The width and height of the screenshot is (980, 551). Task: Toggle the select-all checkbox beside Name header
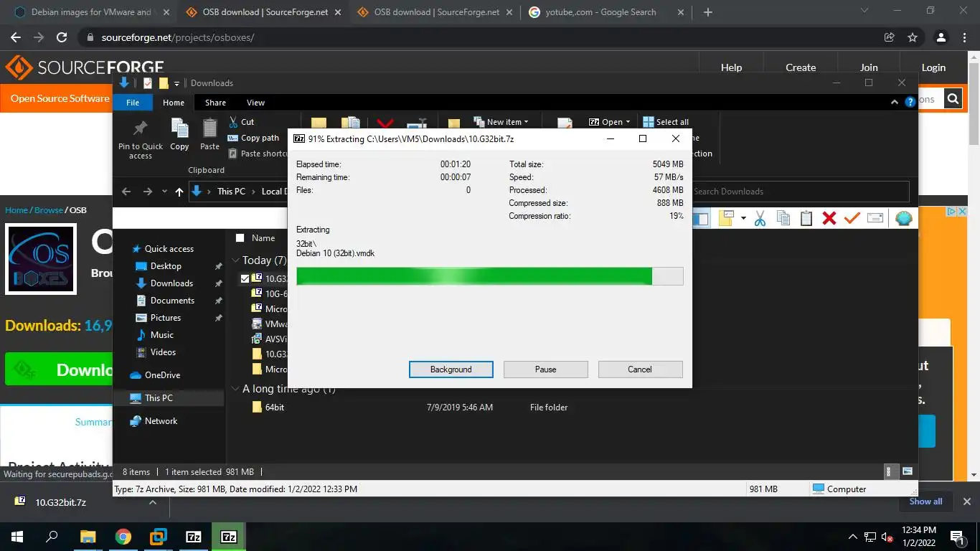point(240,237)
